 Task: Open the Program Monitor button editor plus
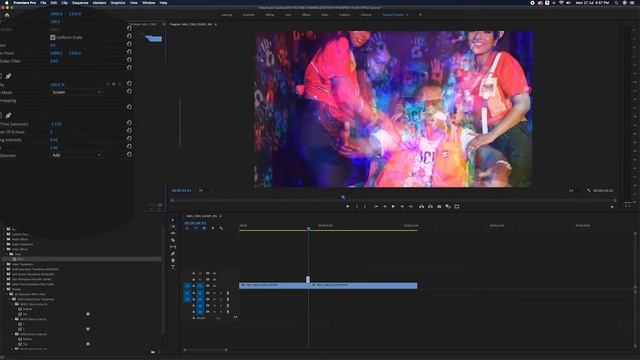[x=612, y=207]
